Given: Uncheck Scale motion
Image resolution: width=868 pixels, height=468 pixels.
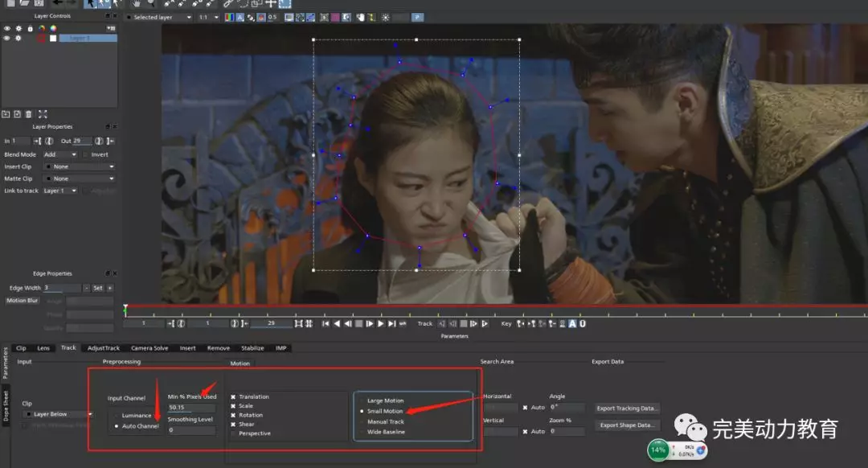Looking at the screenshot, I should 233,406.
